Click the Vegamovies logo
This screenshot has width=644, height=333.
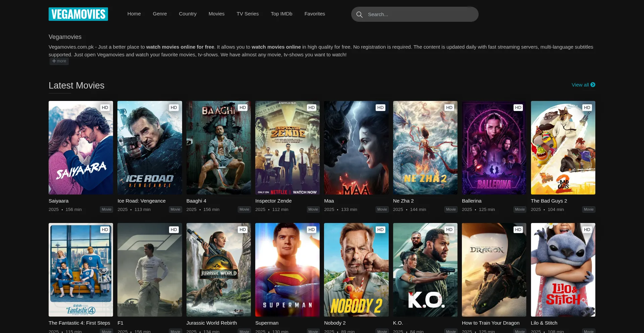pyautogui.click(x=78, y=14)
